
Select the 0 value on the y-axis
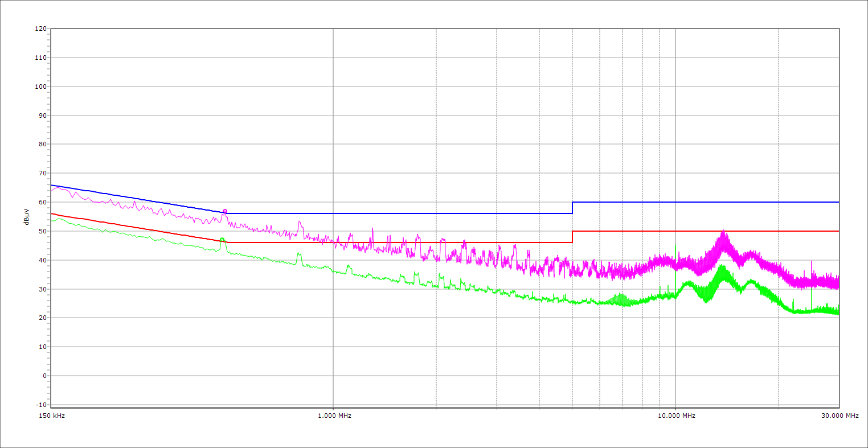[x=44, y=376]
